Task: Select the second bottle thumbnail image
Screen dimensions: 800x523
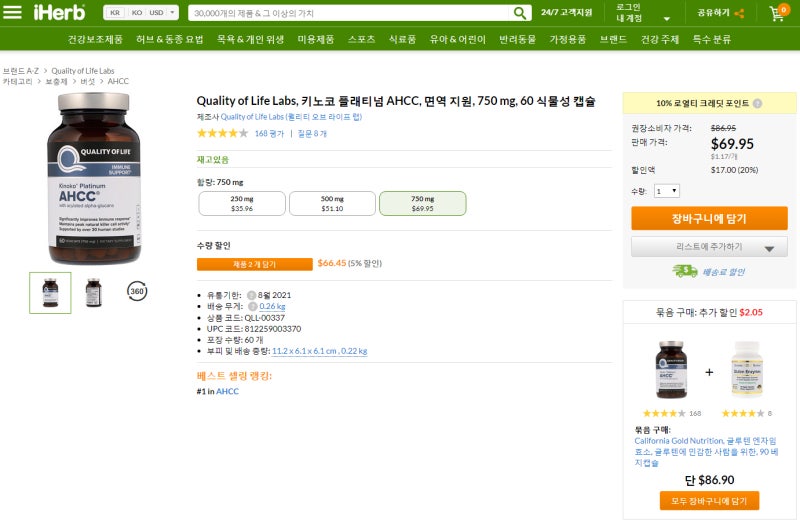Action: click(x=93, y=292)
